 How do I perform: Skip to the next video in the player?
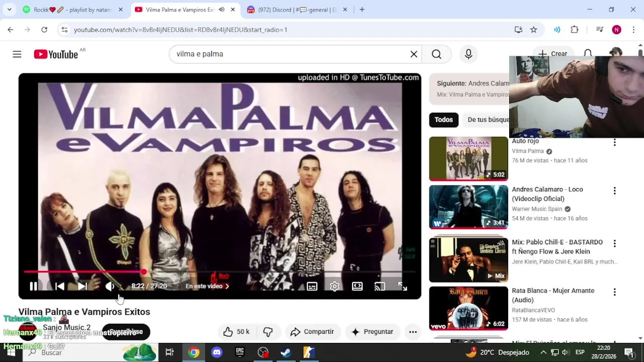click(83, 286)
